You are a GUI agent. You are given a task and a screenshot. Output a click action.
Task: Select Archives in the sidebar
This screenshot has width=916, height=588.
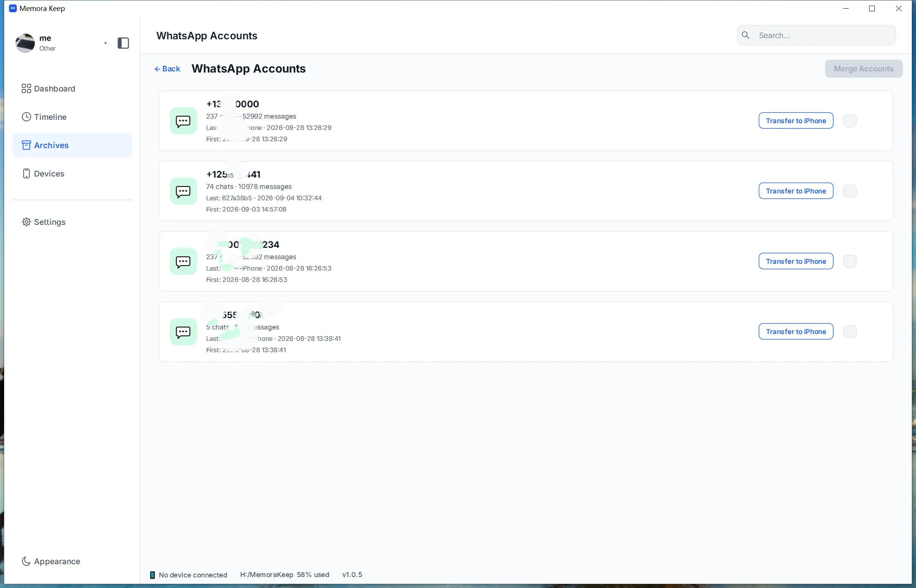pyautogui.click(x=72, y=145)
